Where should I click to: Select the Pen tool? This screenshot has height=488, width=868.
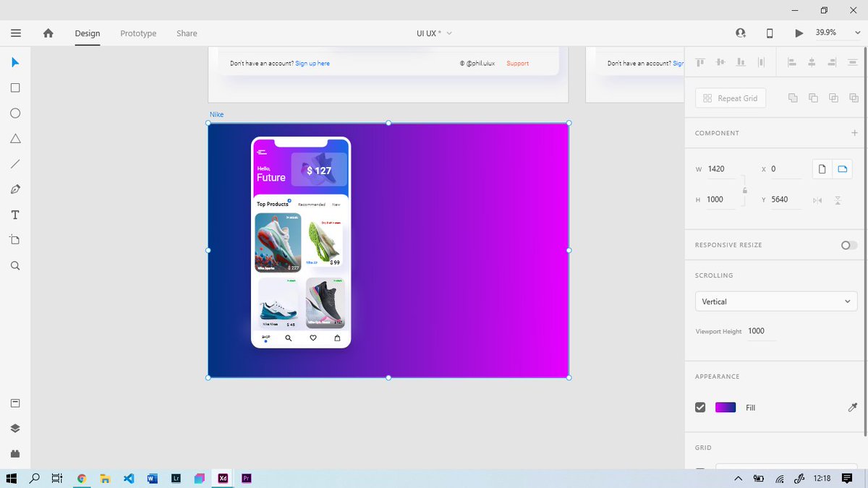(15, 189)
